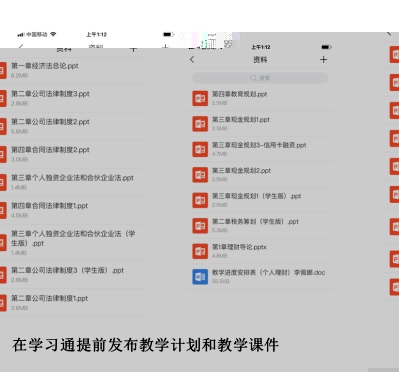This screenshot has height=372, width=399.
Task: Click Wi-Fi icon in left phone status bar
Action: (x=53, y=34)
